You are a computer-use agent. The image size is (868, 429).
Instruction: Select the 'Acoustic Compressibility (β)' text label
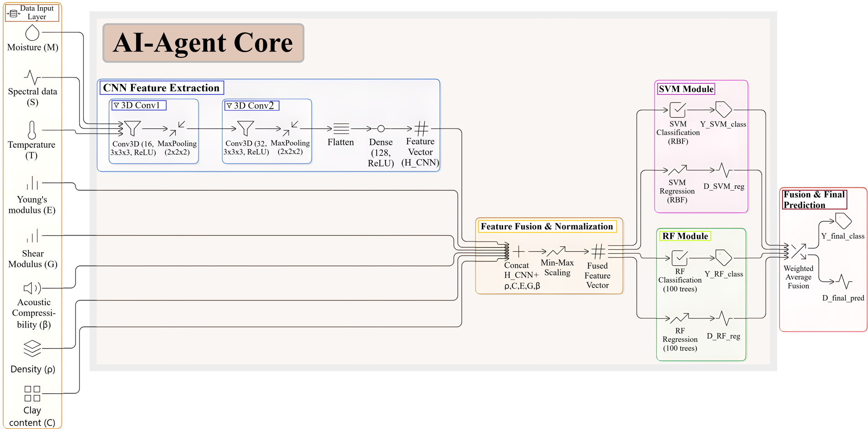[34, 314]
